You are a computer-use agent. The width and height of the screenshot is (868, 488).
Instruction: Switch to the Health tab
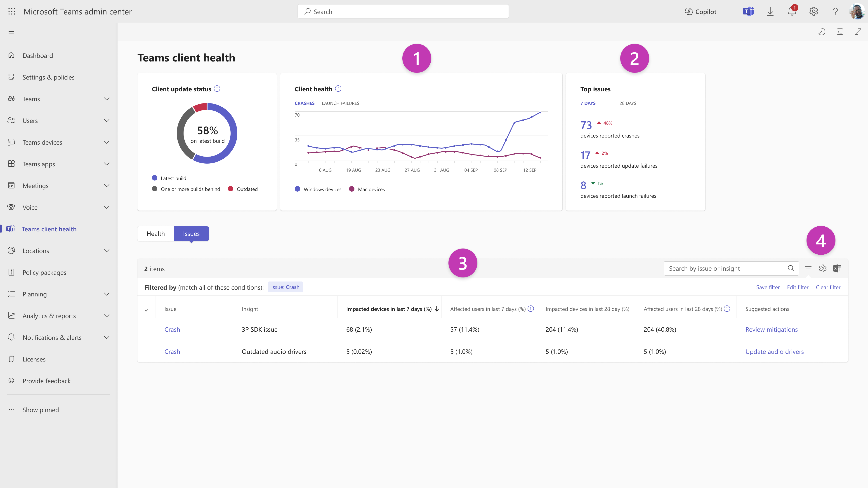click(x=155, y=233)
